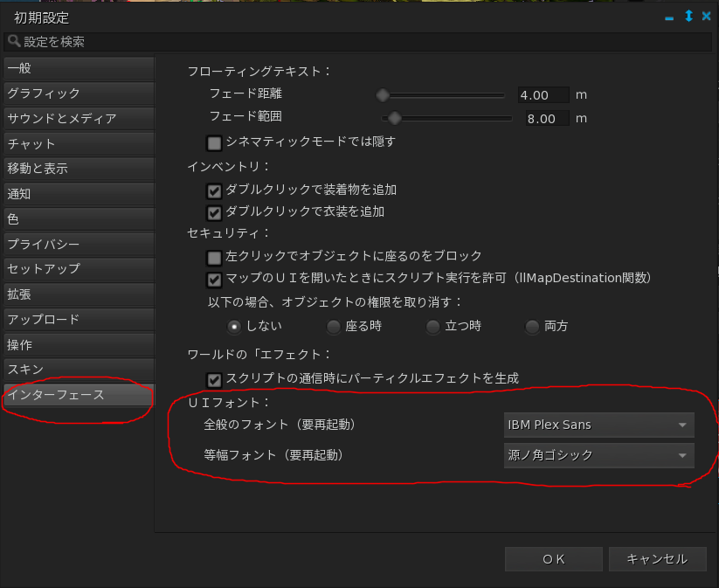Open the セットアップ tab
The width and height of the screenshot is (719, 588).
click(x=79, y=269)
